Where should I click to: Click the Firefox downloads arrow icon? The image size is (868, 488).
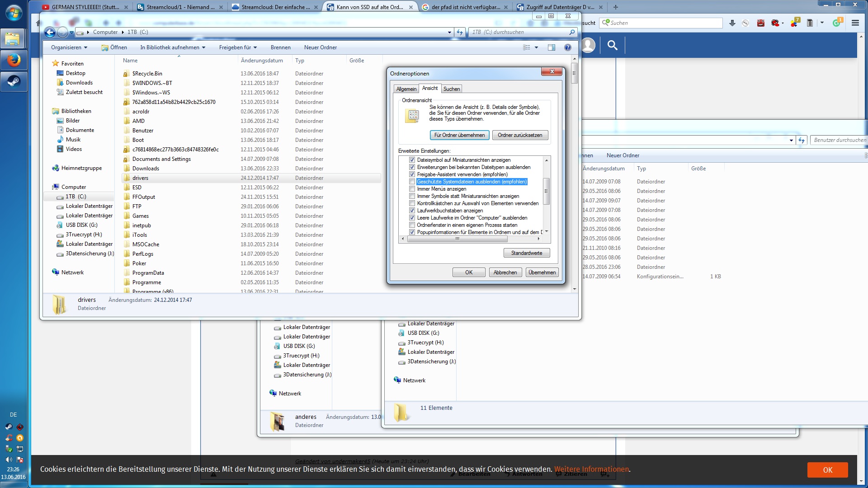click(x=732, y=23)
